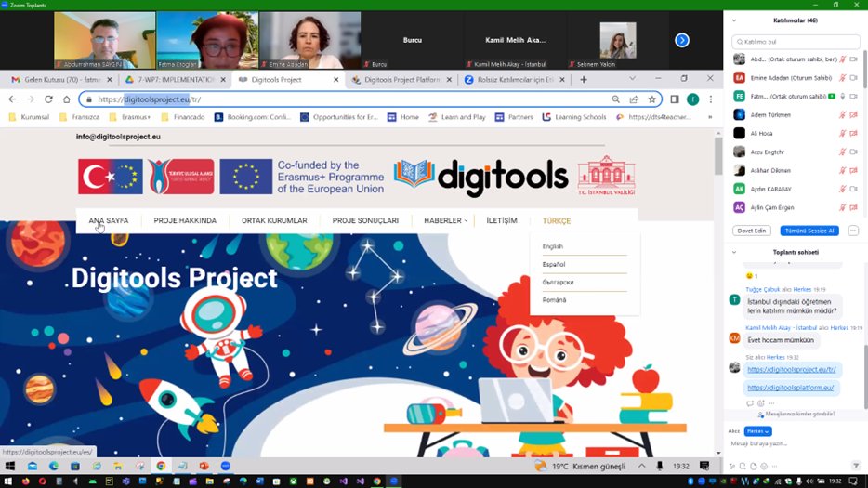Open the green Chrome profile avatar
Viewport: 868px width, 488px height.
(x=692, y=99)
